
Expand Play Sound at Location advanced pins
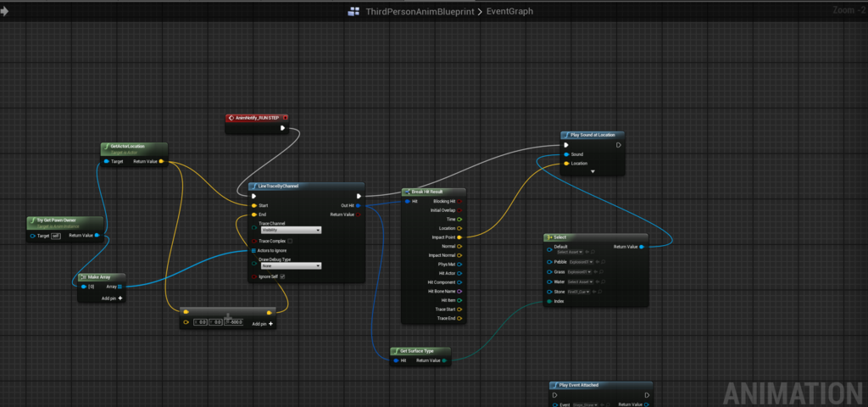click(593, 171)
